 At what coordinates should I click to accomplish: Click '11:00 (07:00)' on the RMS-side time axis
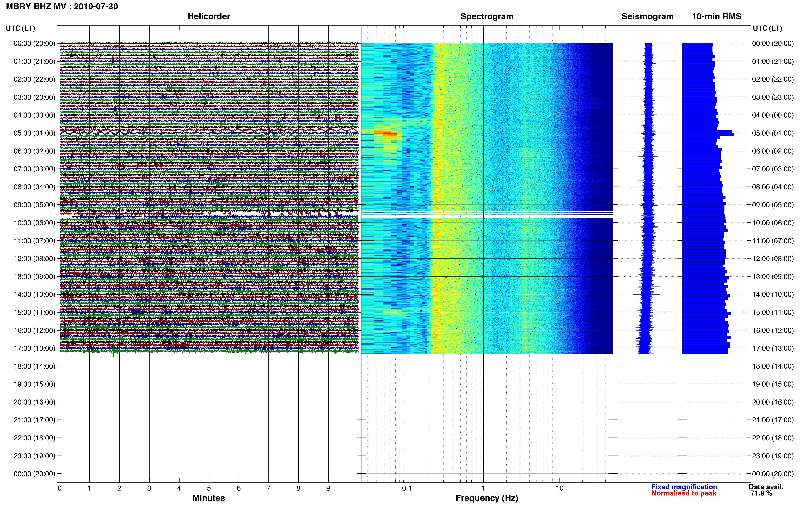(x=773, y=241)
